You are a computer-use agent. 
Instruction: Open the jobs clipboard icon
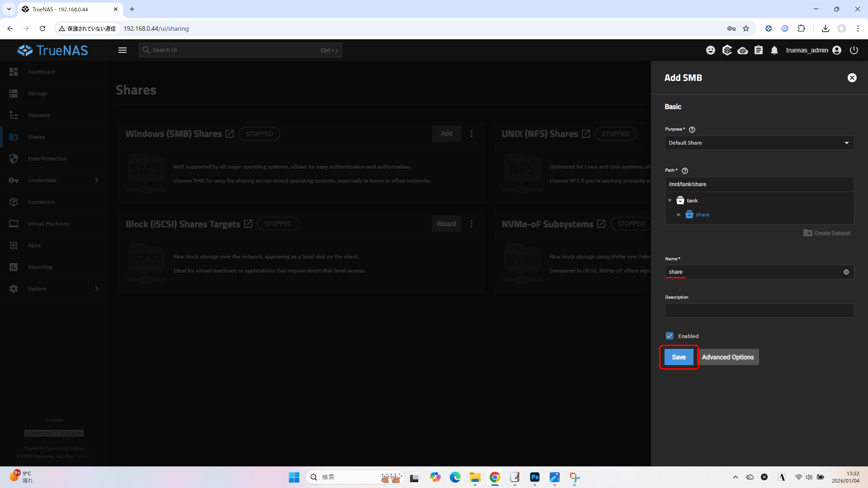(x=759, y=50)
